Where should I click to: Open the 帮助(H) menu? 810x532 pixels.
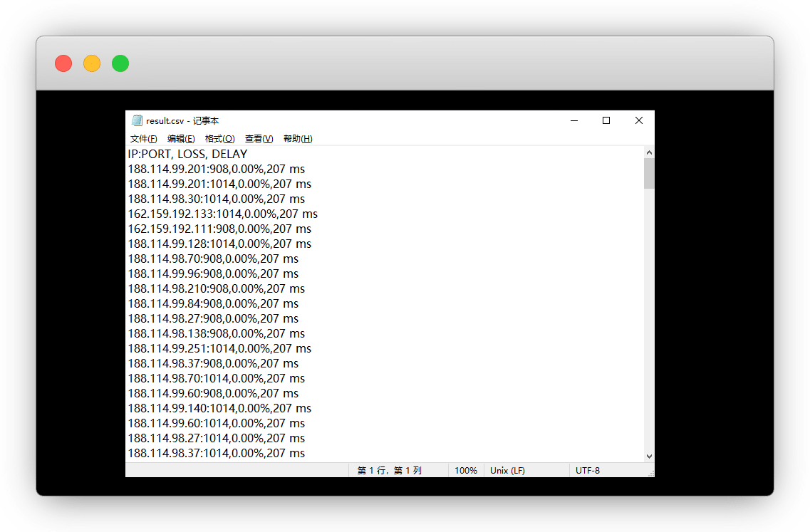point(298,139)
